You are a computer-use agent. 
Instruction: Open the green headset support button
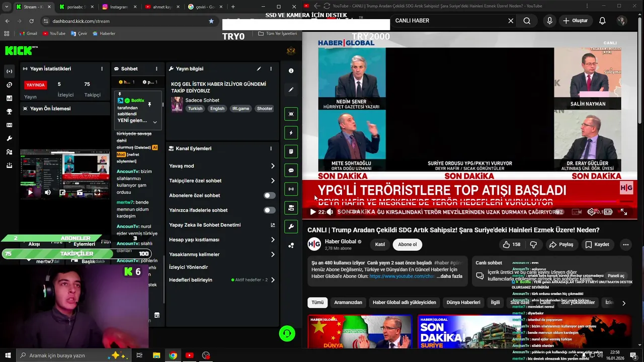(287, 333)
